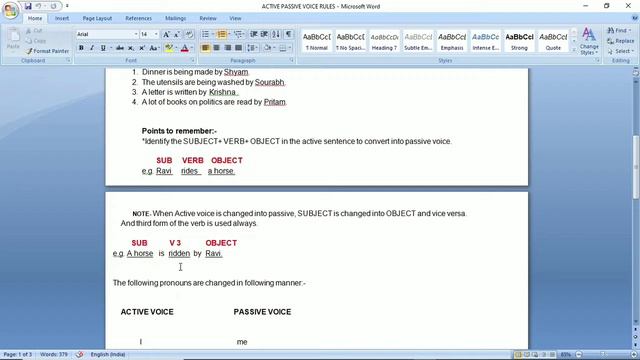This screenshot has height=360, width=640.
Task: Open shading color tool
Action: click(x=267, y=48)
